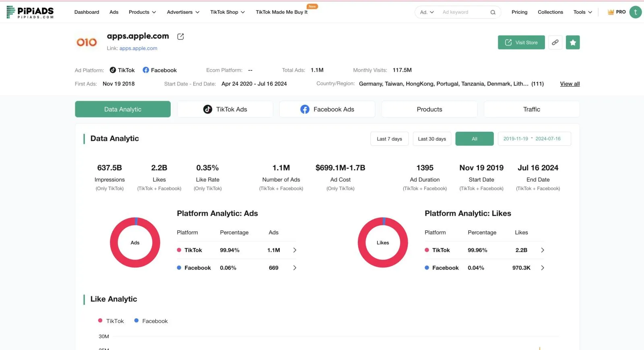Image resolution: width=644 pixels, height=350 pixels.
Task: Open external link icon beside apps.apple.com
Action: pos(180,37)
